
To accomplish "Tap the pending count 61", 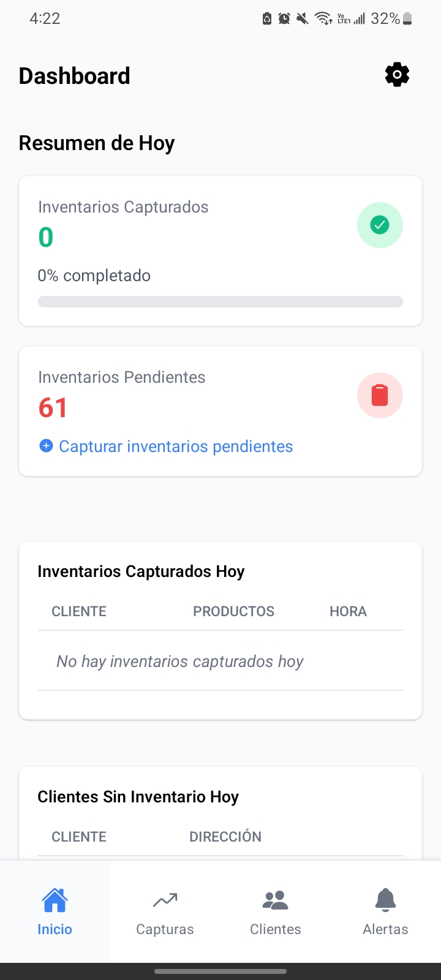I will click(53, 408).
